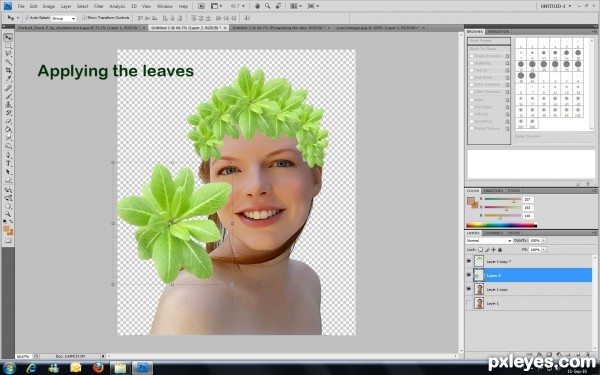Screen dimensions: 600x375
Task: Select the Dodge tool
Action: [8, 147]
